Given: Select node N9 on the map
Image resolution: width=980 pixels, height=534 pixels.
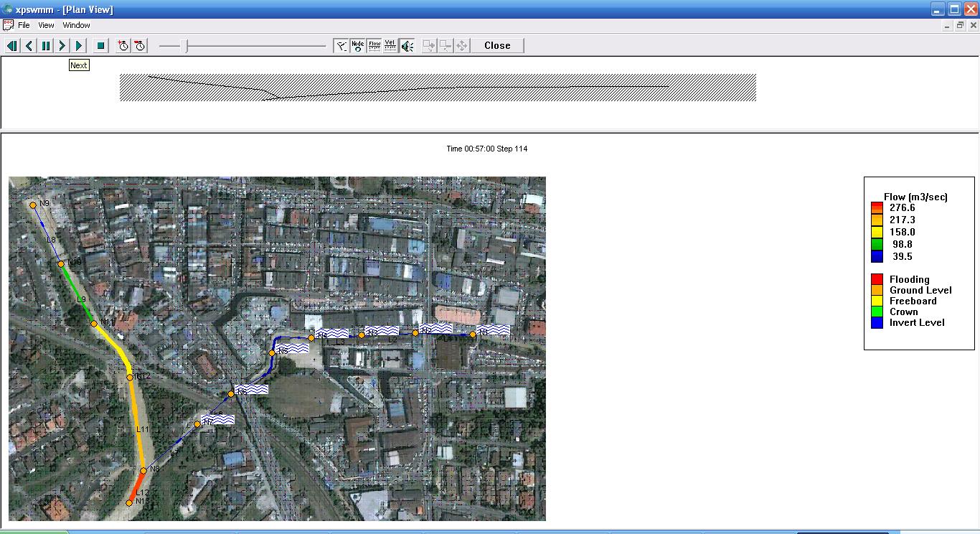Looking at the screenshot, I should pyautogui.click(x=33, y=205).
